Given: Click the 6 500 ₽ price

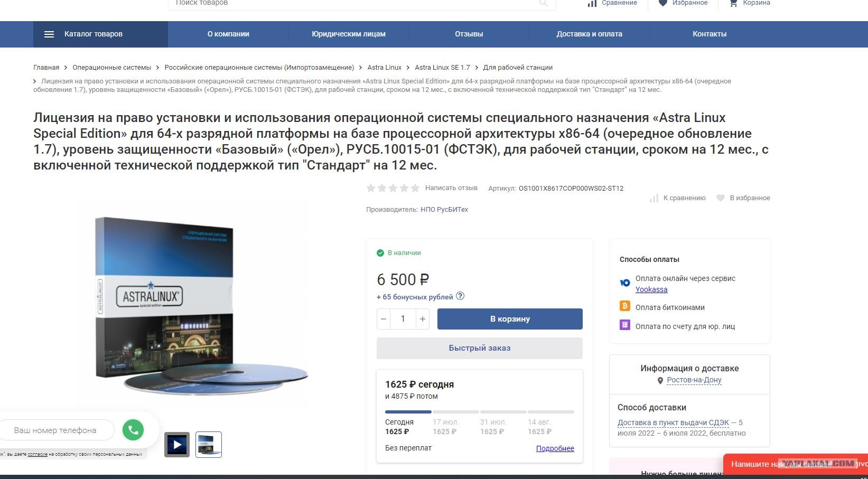Looking at the screenshot, I should (403, 280).
